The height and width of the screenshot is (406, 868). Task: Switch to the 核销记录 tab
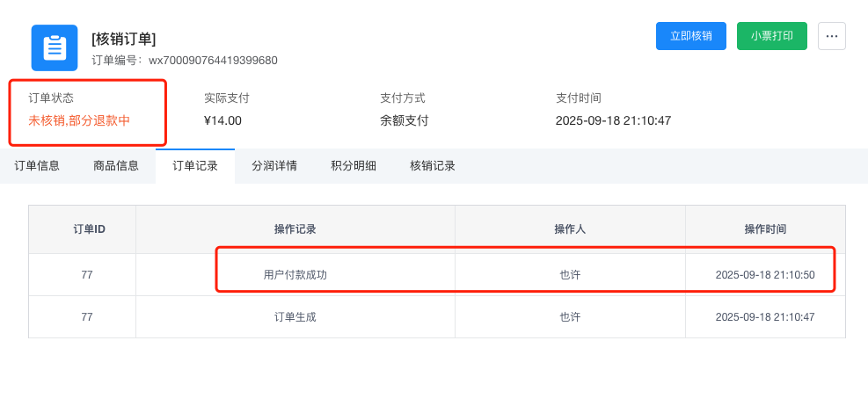[x=433, y=165]
